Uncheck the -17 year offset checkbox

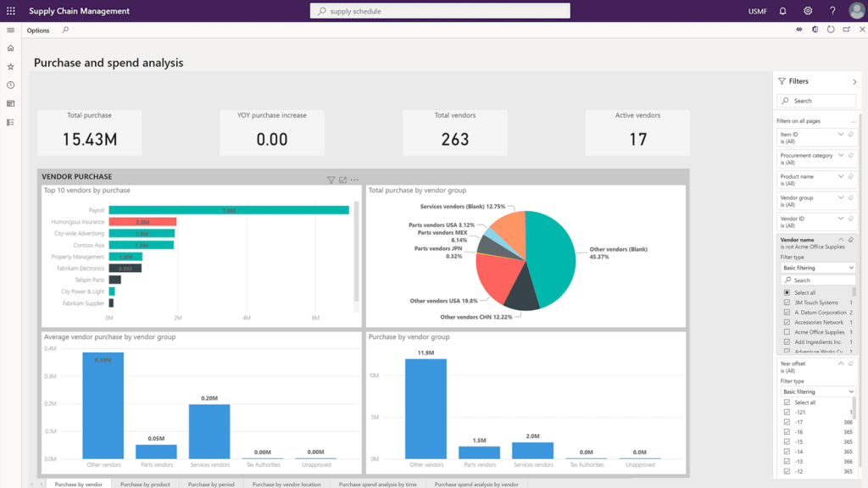[x=787, y=422]
